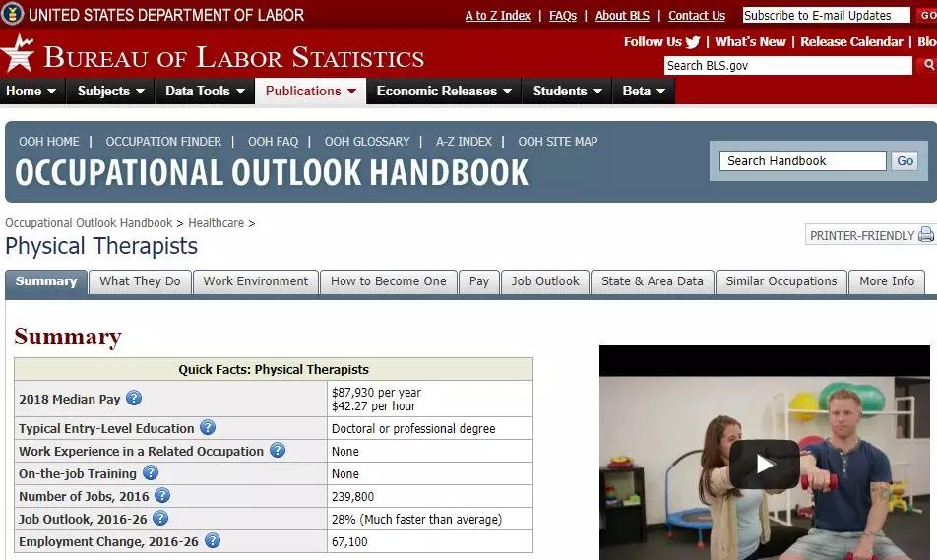Switch to the Pay tab

(x=478, y=281)
